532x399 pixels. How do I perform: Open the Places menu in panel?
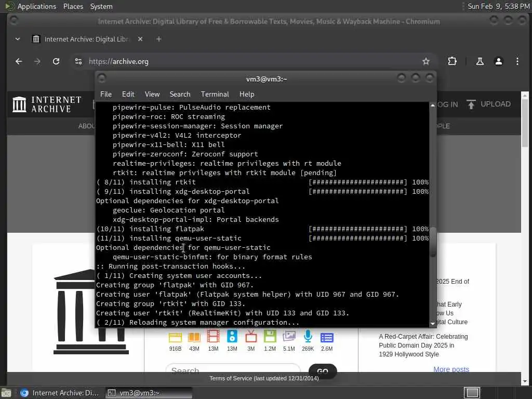(73, 6)
